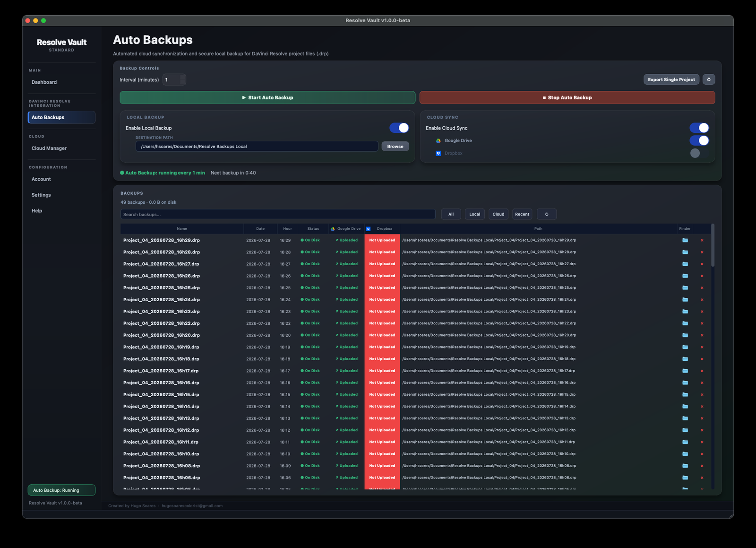
Task: Click the backups table vertical scrollbar
Action: tap(713, 246)
